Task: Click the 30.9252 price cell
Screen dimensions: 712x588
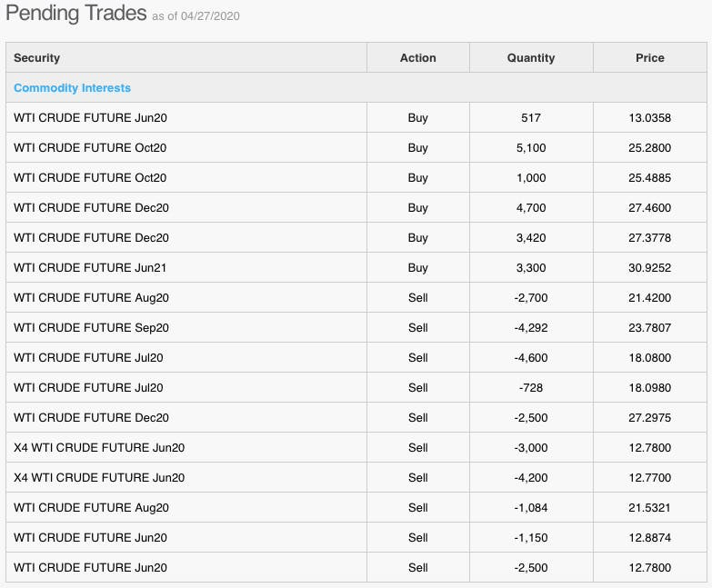Action: coord(649,268)
